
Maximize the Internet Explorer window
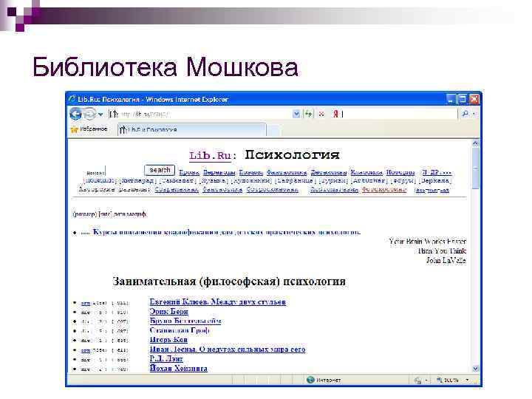[462, 99]
